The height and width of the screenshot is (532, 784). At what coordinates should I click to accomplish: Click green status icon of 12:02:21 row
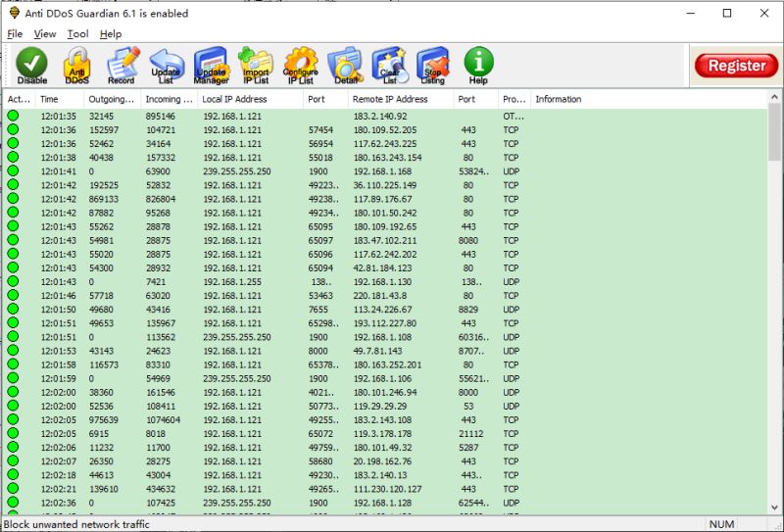pos(13,489)
